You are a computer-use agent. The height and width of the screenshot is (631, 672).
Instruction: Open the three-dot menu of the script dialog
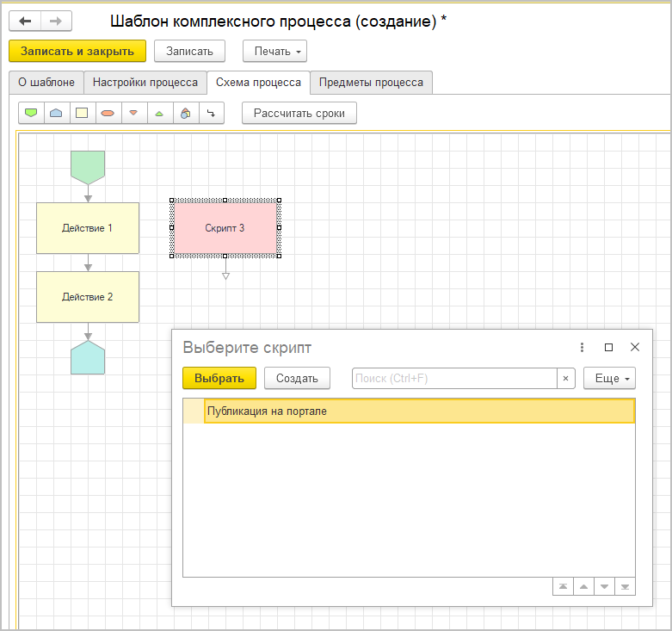[582, 348]
